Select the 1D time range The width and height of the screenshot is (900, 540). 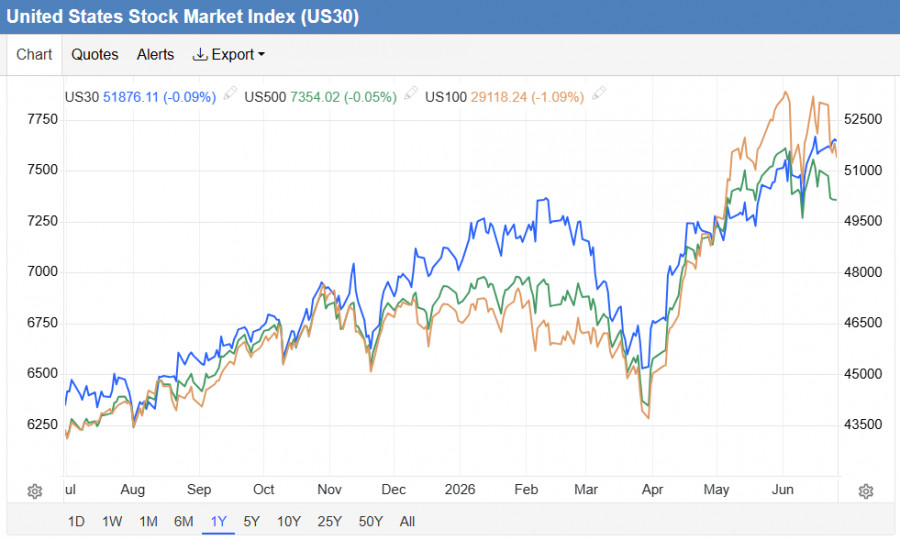76,521
